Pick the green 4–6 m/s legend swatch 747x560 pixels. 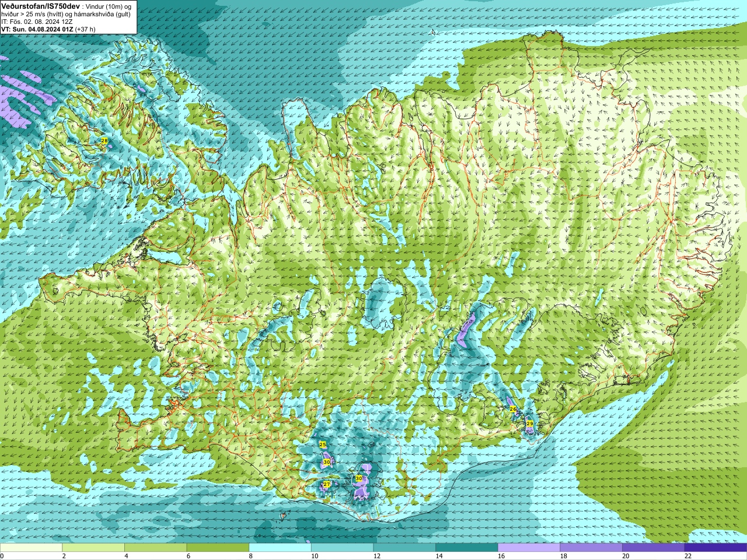point(156,548)
